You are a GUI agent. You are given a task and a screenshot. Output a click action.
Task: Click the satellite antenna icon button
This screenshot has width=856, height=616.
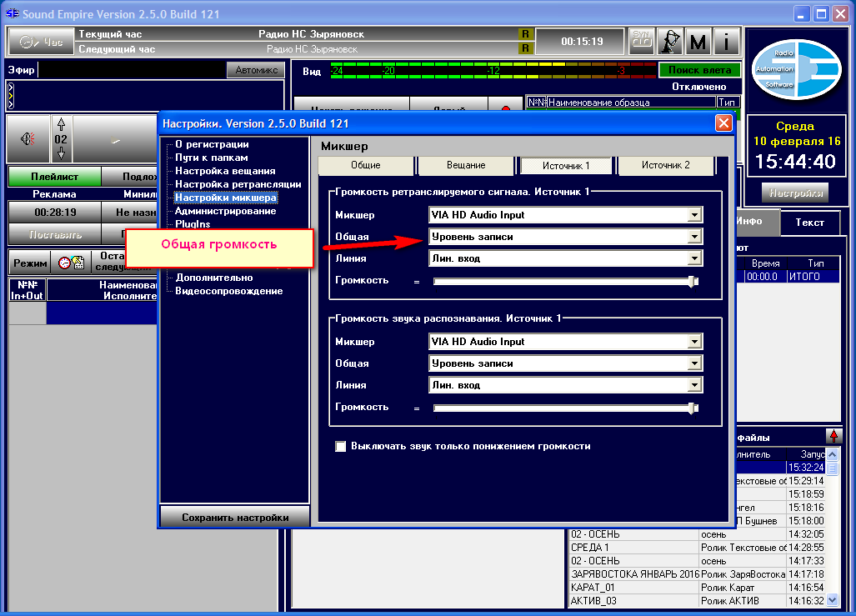(670, 42)
